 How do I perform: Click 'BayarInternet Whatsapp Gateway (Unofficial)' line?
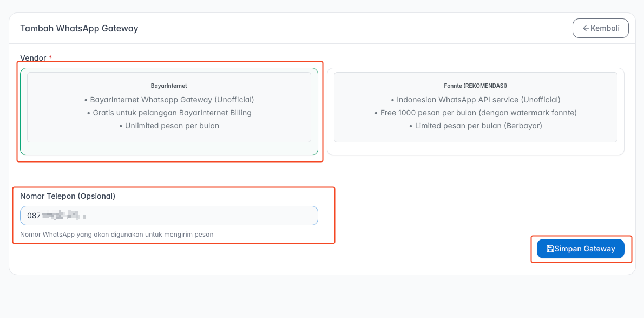coord(169,100)
